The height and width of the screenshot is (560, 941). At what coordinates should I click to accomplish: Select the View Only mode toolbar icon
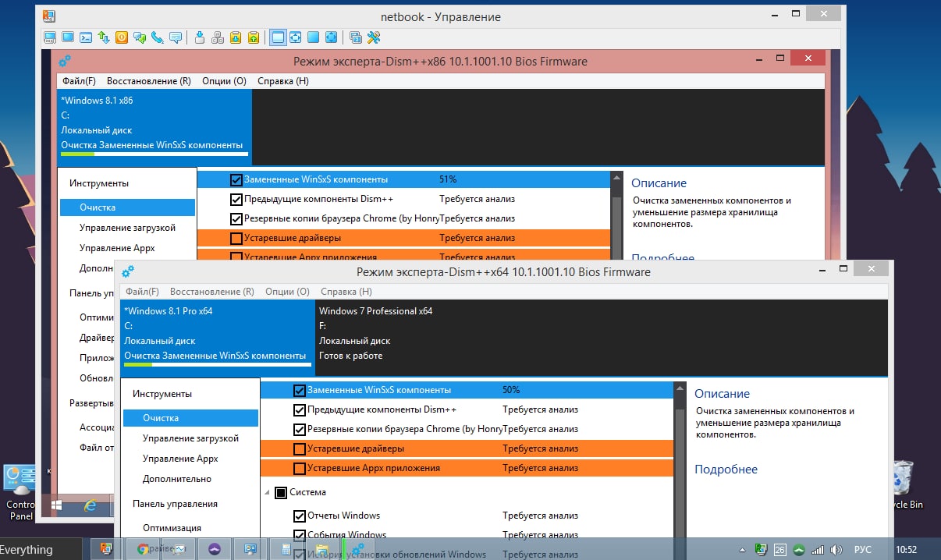(68, 37)
